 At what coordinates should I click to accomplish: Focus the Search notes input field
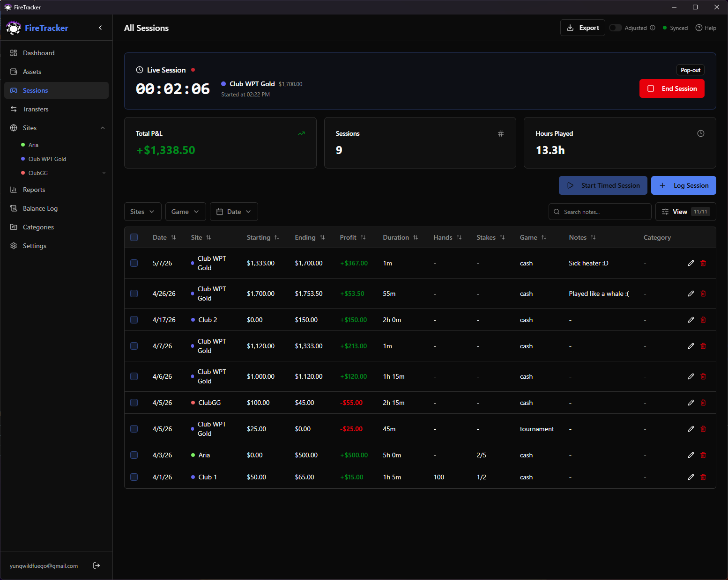pos(600,212)
